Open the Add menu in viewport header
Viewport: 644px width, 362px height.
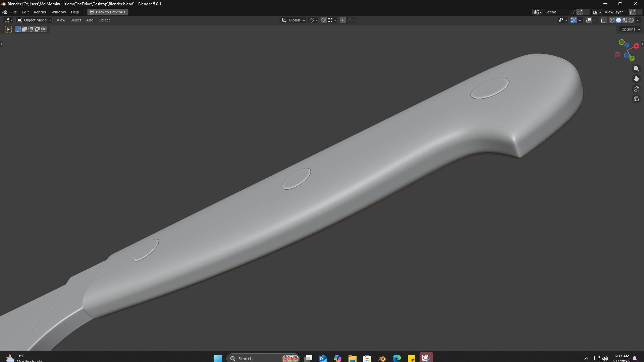90,20
